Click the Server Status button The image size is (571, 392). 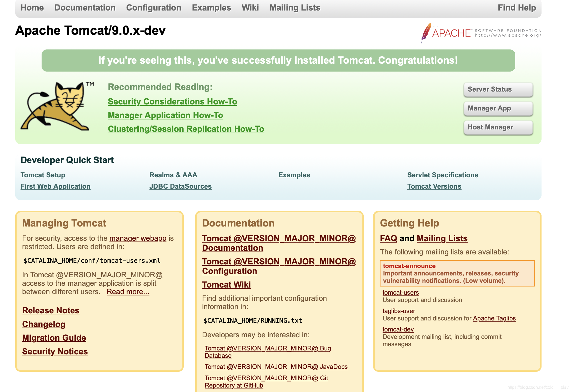click(498, 89)
